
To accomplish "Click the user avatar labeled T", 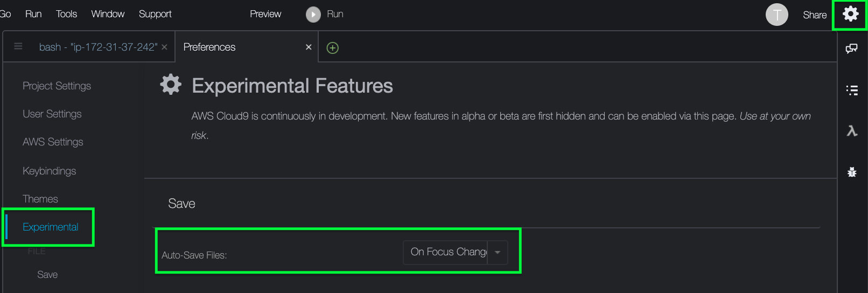I will pos(777,15).
